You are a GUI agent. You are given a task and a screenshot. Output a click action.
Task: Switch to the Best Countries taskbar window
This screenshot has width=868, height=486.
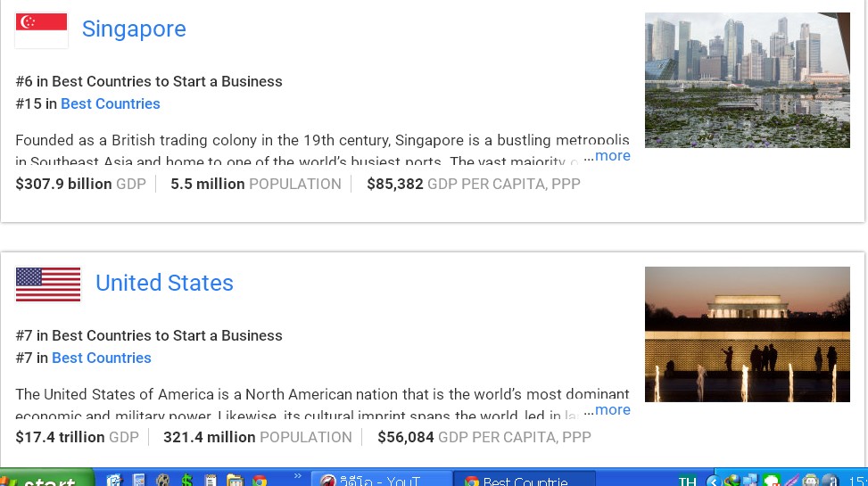525,481
